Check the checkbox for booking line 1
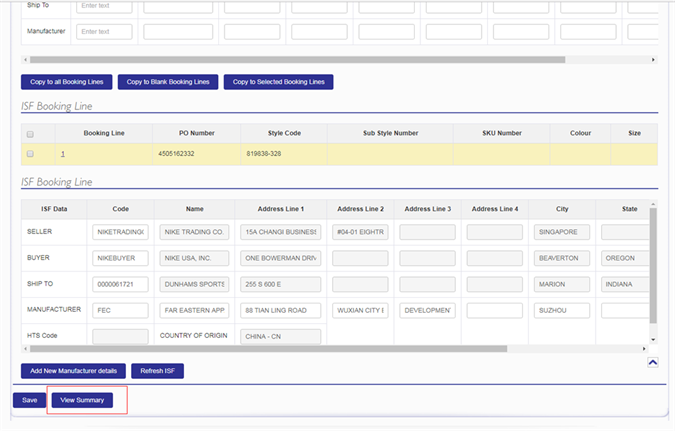This screenshot has height=431, width=675. click(x=30, y=154)
